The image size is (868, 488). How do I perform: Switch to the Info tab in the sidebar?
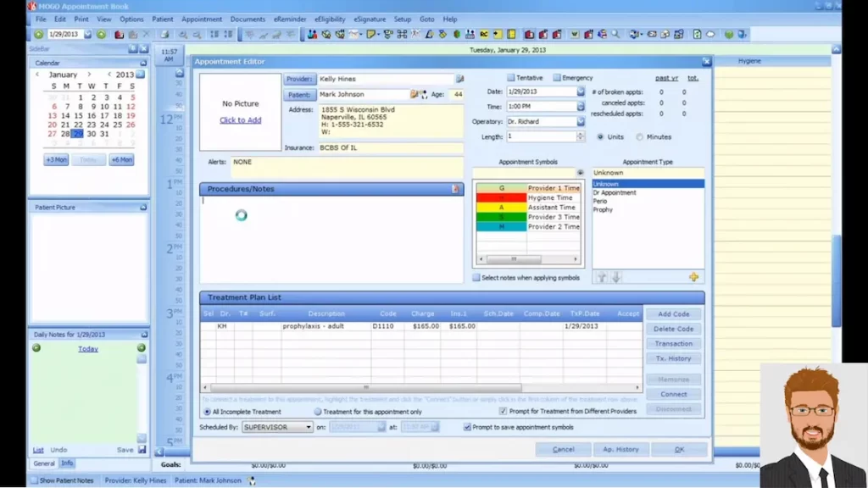[67, 463]
